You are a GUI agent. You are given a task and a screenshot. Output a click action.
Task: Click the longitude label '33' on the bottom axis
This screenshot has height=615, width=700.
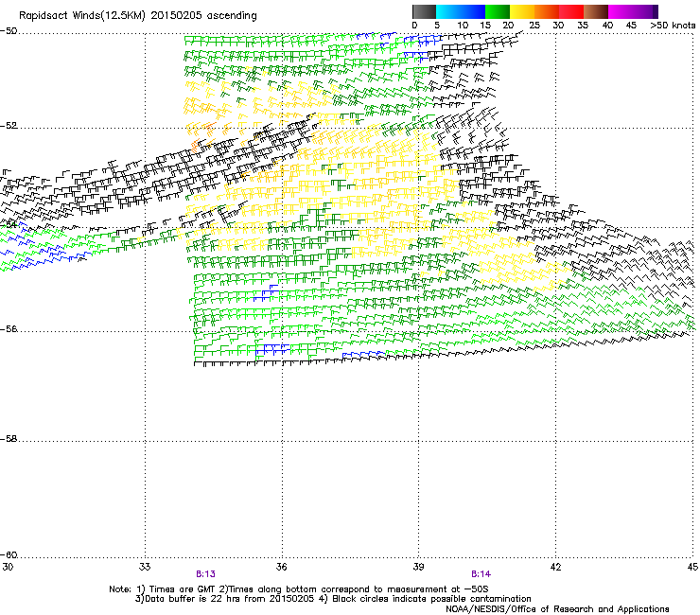click(x=145, y=567)
